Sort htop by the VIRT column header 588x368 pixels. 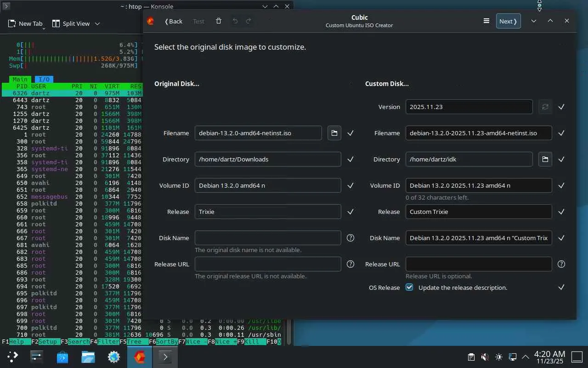pos(112,86)
